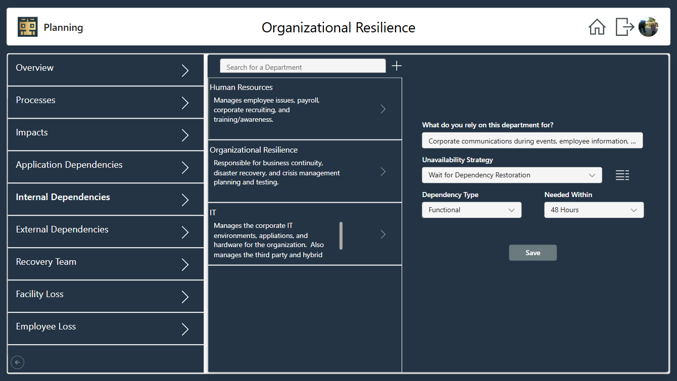The width and height of the screenshot is (677, 381).
Task: Select Internal Dependencies menu item
Action: (105, 200)
